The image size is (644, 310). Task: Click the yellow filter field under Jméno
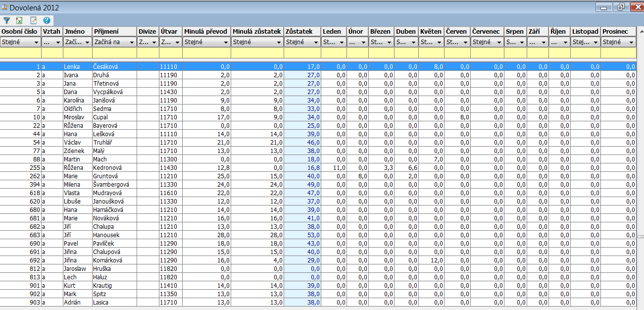77,52
